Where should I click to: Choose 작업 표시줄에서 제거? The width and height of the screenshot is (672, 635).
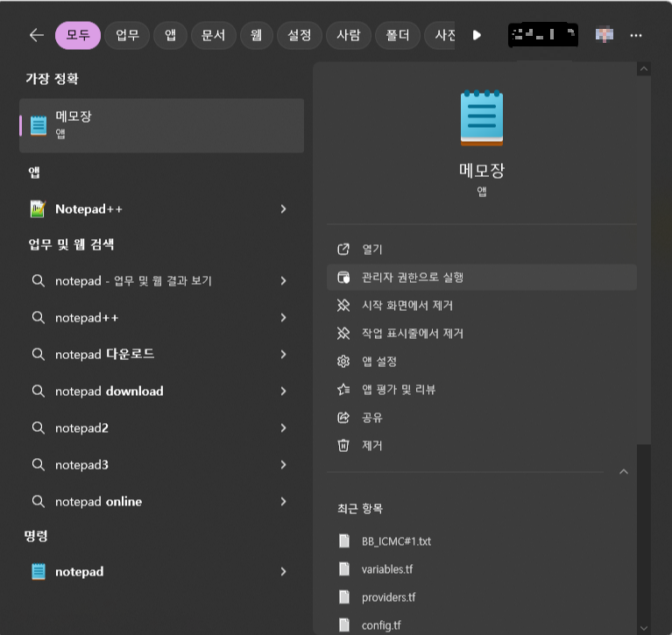[482, 334]
